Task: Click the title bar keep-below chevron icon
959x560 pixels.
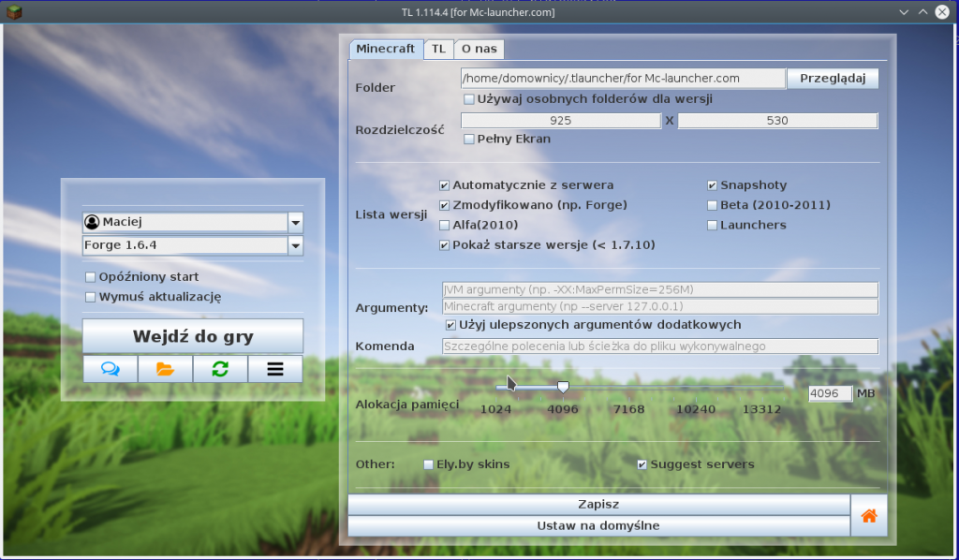Action: coord(904,12)
